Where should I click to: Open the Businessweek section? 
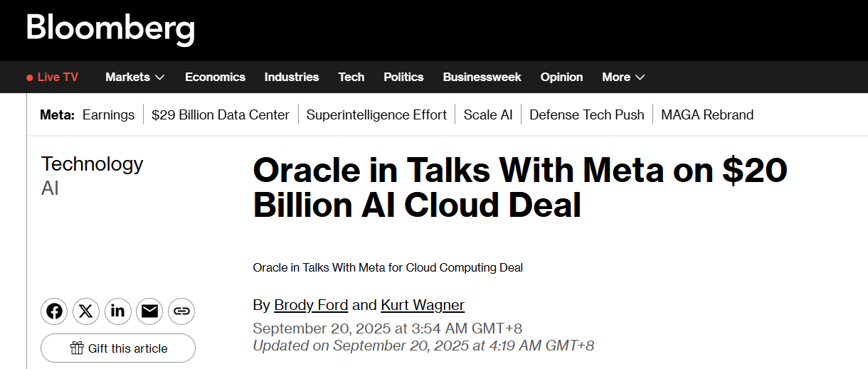(482, 77)
